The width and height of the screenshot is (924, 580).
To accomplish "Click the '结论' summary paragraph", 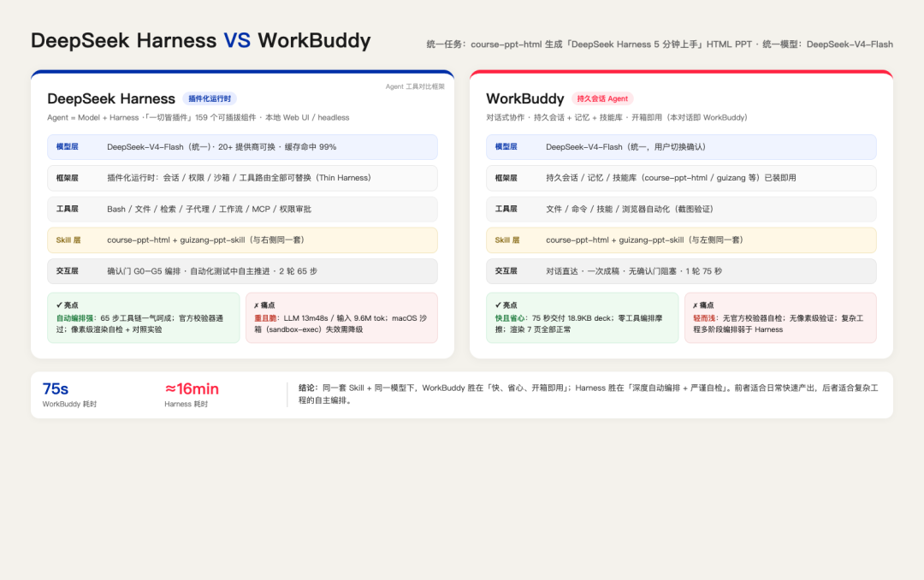I will 588,394.
